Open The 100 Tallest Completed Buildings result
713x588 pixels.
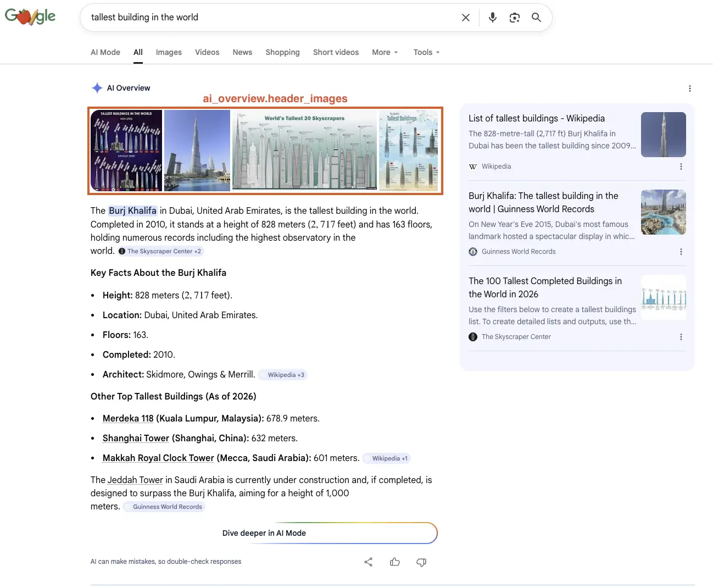tap(545, 287)
